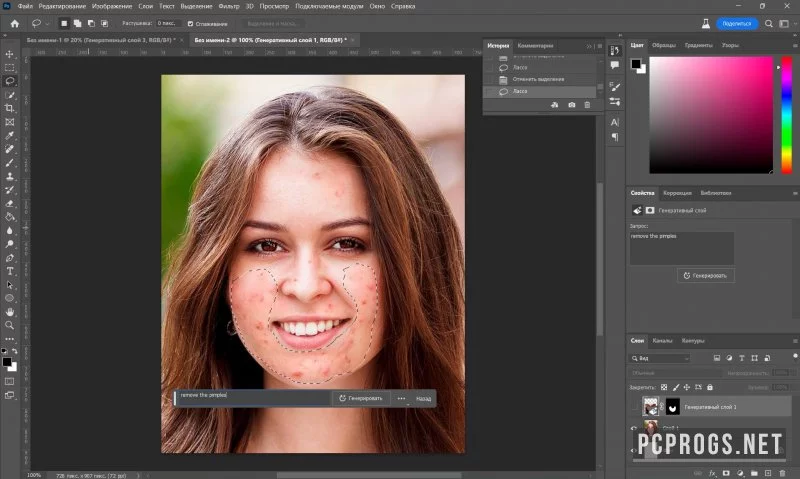This screenshot has width=800, height=479.
Task: Switch to first document tab at 20%
Action: pos(101,40)
